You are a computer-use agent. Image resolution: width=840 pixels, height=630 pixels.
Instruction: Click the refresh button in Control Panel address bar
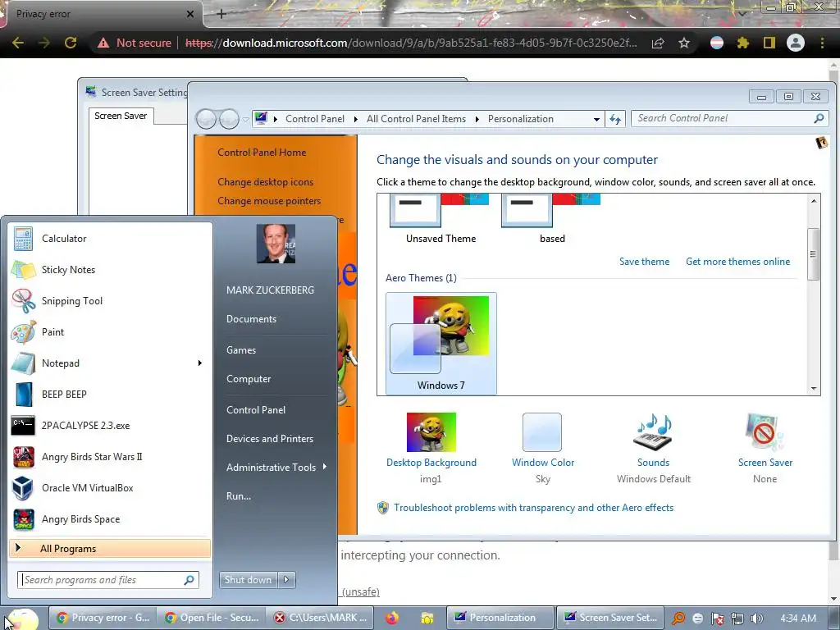click(615, 119)
